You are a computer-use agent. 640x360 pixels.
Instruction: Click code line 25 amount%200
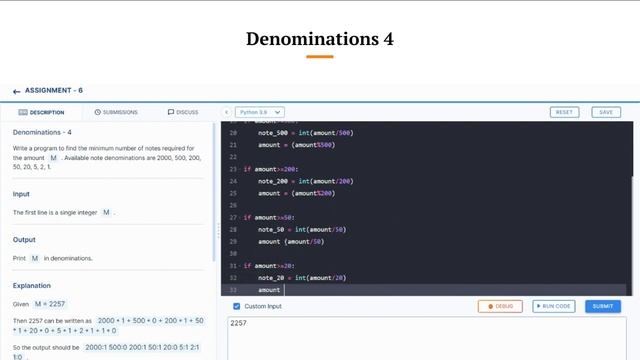(296, 193)
